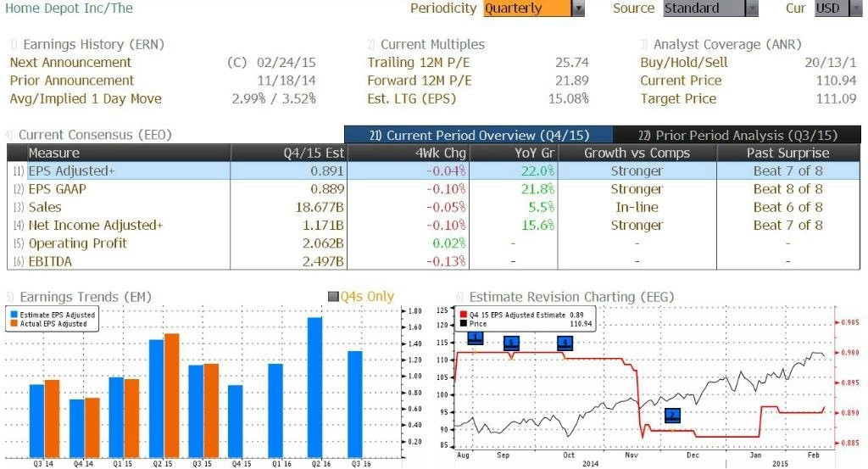Click orange Actual EPS Adjusted legend swatch
The height and width of the screenshot is (469, 868).
(x=14, y=323)
